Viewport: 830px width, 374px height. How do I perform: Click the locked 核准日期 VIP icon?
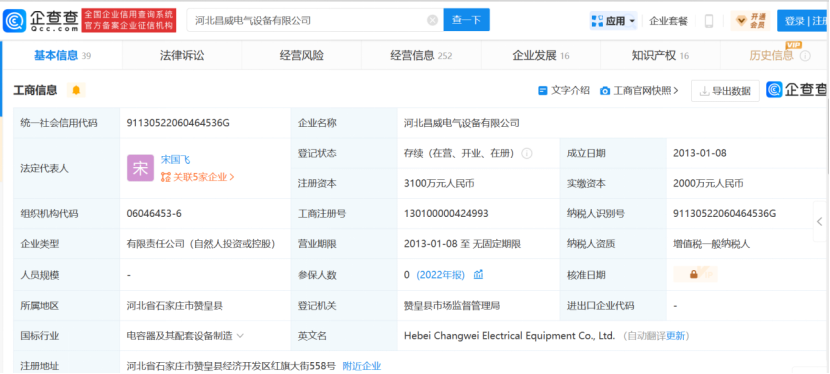pyautogui.click(x=695, y=275)
